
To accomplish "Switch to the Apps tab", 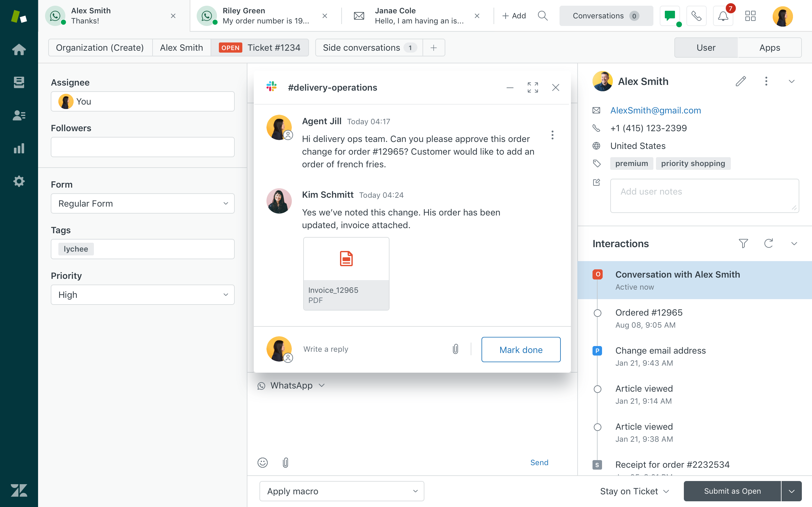I will [x=770, y=47].
